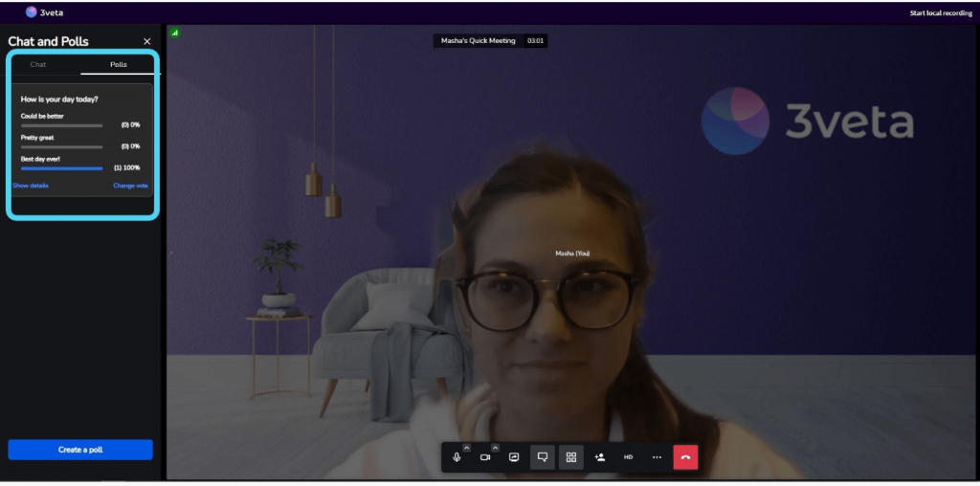Click the Change vote link
This screenshot has width=980, height=486.
point(130,186)
